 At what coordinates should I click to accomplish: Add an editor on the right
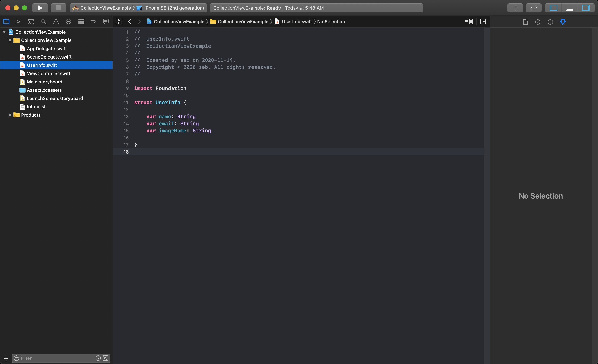click(x=483, y=22)
